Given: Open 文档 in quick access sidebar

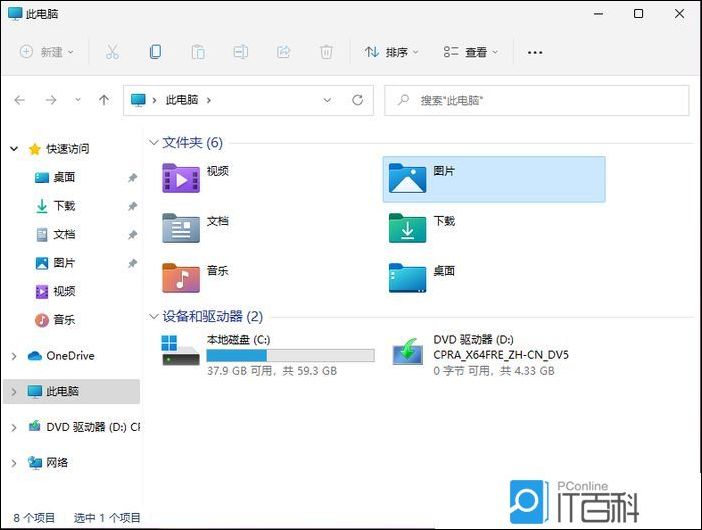Looking at the screenshot, I should [x=64, y=234].
